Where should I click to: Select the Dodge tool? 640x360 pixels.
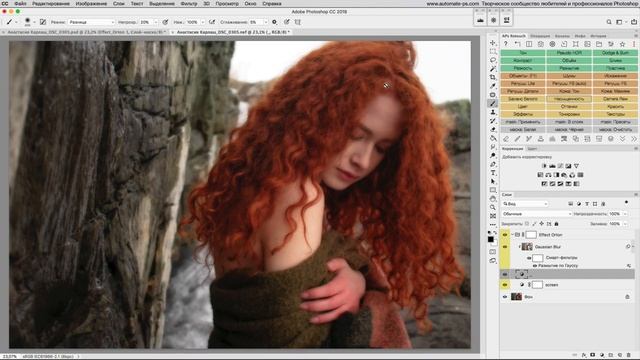pos(493,156)
